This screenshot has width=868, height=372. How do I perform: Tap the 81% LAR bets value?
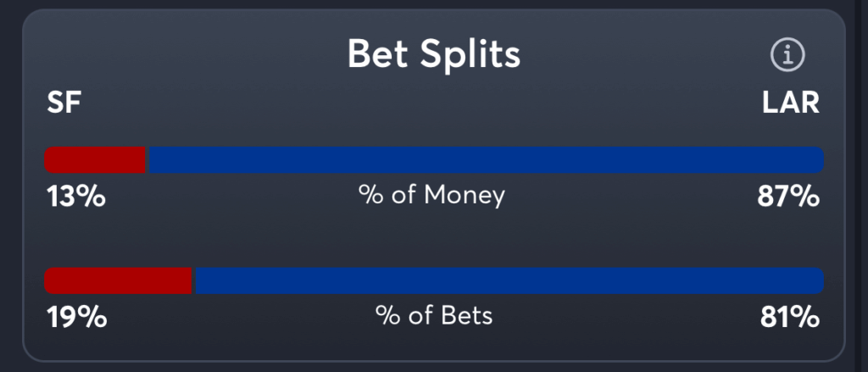pyautogui.click(x=790, y=318)
